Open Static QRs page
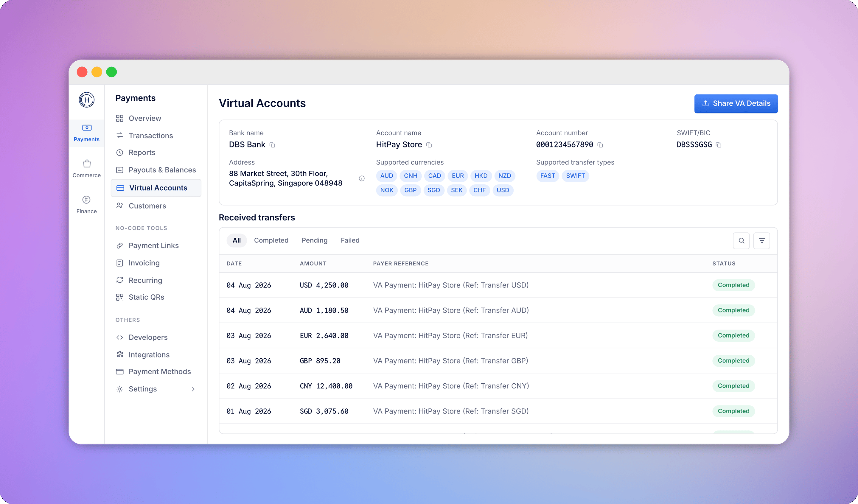The width and height of the screenshot is (858, 504). coord(146,297)
